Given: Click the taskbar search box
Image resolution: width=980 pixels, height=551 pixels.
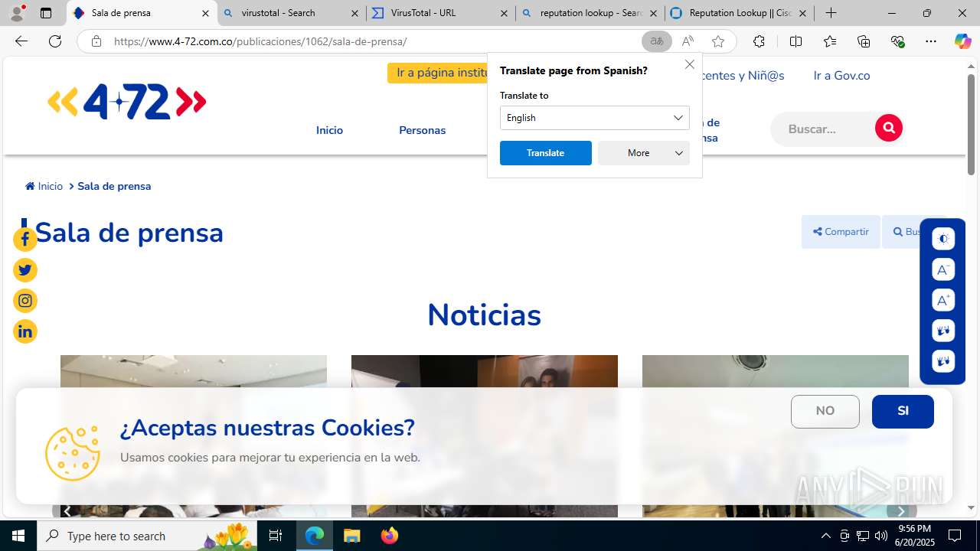Looking at the screenshot, I should coord(147,536).
